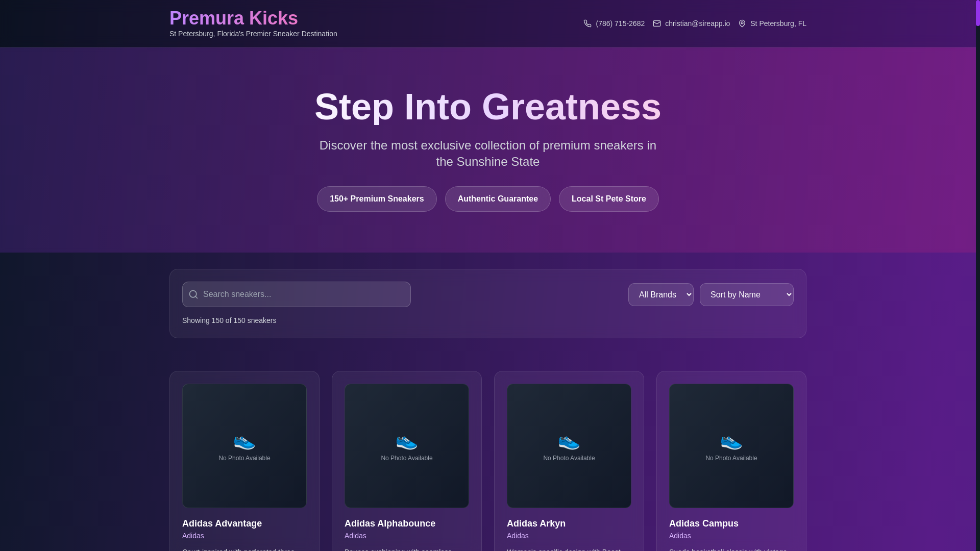The image size is (980, 551).
Task: Click the Authentic Guarantee pill
Action: tap(498, 199)
